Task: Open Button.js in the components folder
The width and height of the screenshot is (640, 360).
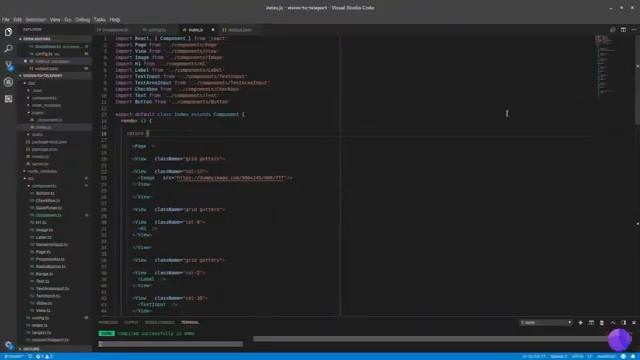Action: point(45,193)
